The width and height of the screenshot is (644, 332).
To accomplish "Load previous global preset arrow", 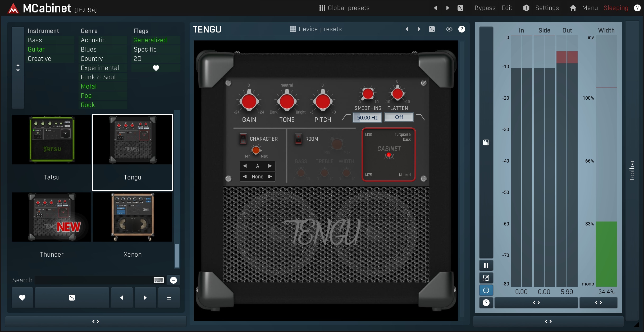I will point(435,8).
